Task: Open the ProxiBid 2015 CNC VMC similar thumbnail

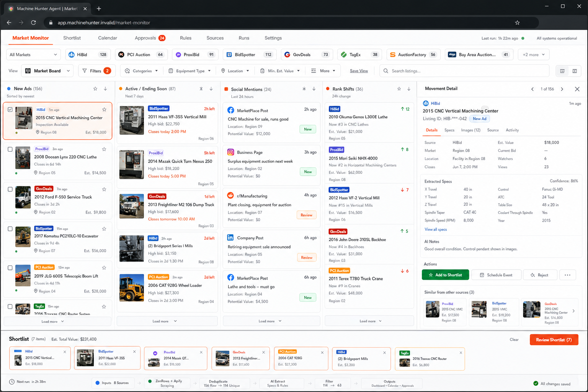Action: (433, 309)
